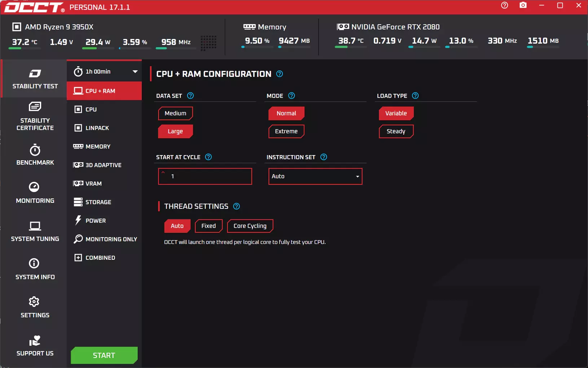Screen dimensions: 588x368
Task: Open the System Info section
Action: [x=35, y=269]
